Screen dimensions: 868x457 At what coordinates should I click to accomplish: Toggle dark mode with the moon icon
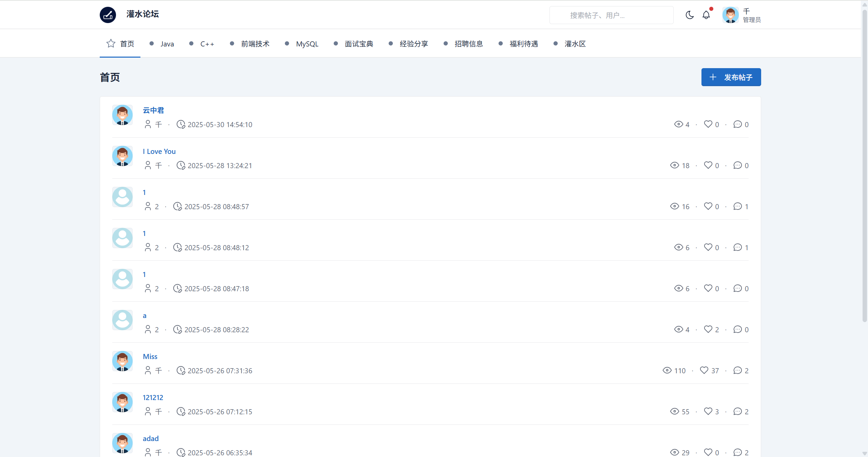tap(689, 15)
